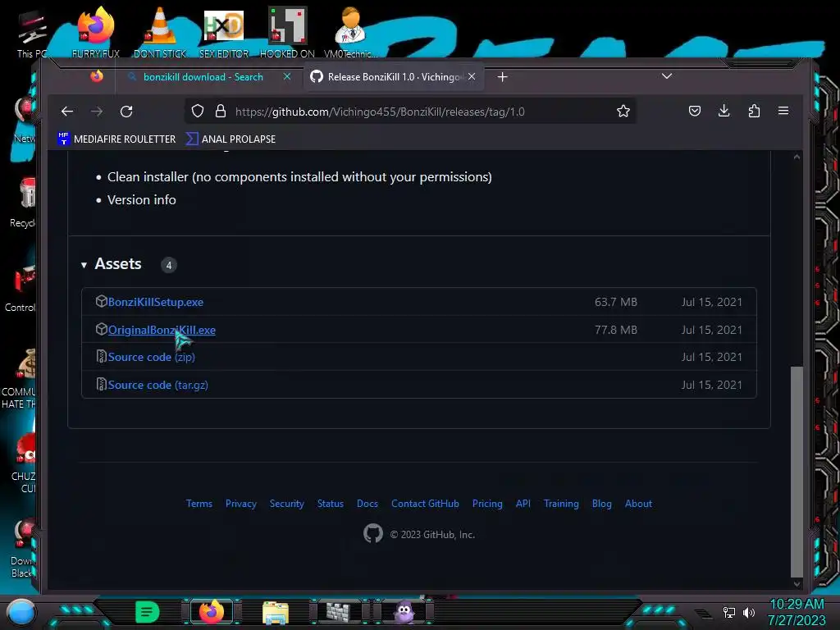Close the bonzikill download Search tab
The height and width of the screenshot is (630, 840).
tap(287, 76)
